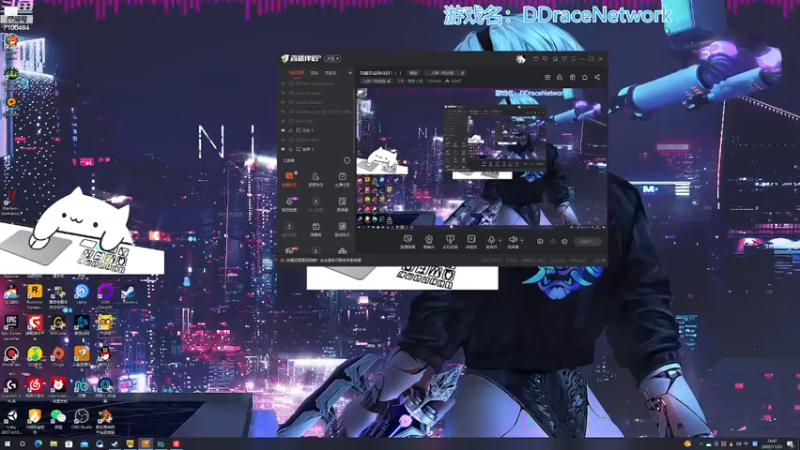Click the screen capture icon next to camera
The width and height of the screenshot is (800, 450).
click(x=450, y=241)
